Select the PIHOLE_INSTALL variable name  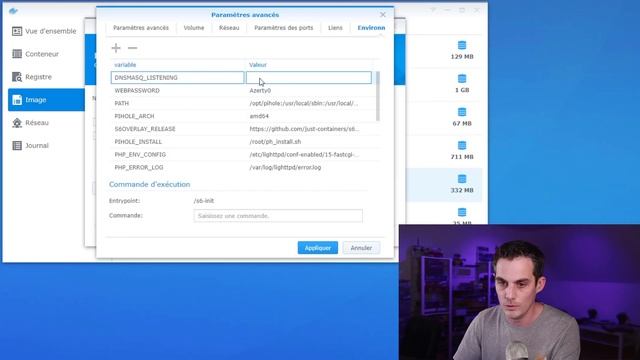[138, 142]
